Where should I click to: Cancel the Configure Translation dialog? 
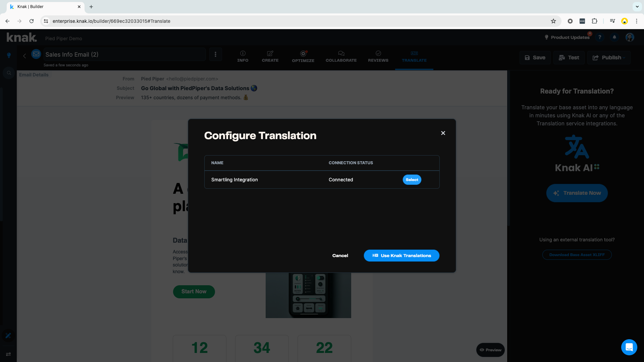click(x=340, y=255)
